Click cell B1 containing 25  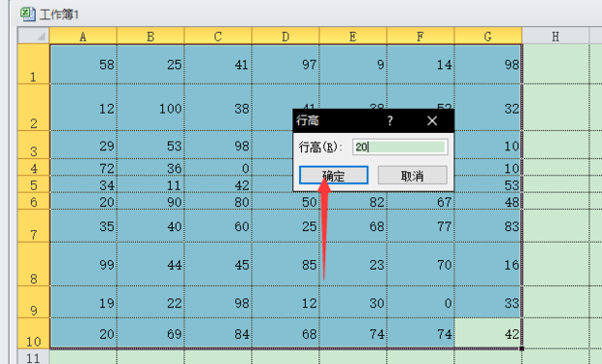[150, 64]
